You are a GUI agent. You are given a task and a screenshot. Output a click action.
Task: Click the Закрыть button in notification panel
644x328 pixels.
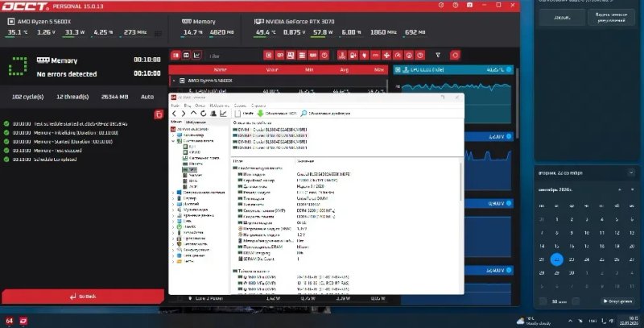[561, 18]
